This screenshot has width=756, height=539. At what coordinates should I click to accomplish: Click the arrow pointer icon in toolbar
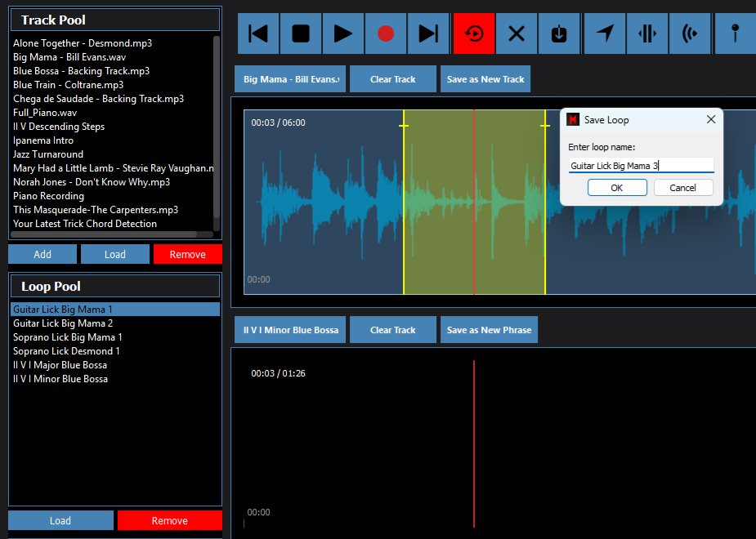[605, 33]
